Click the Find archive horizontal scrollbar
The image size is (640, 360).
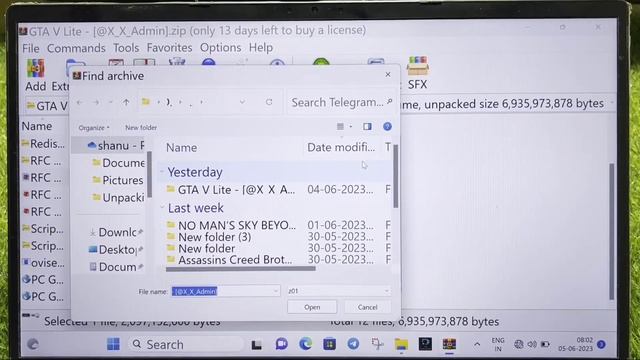pyautogui.click(x=241, y=269)
